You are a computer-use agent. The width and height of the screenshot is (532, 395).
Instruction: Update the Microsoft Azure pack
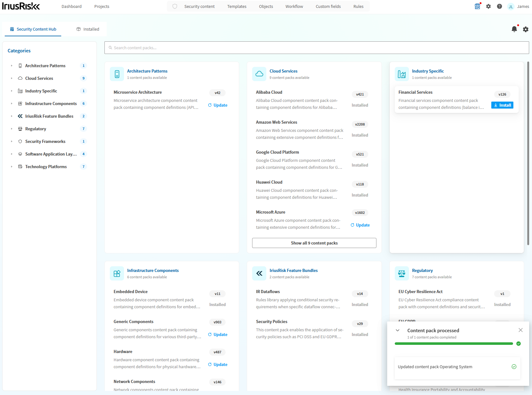point(360,225)
